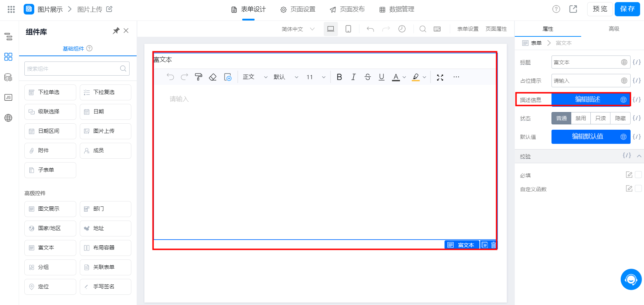
Task: Switch to the 数据管理 tab
Action: pyautogui.click(x=396, y=10)
